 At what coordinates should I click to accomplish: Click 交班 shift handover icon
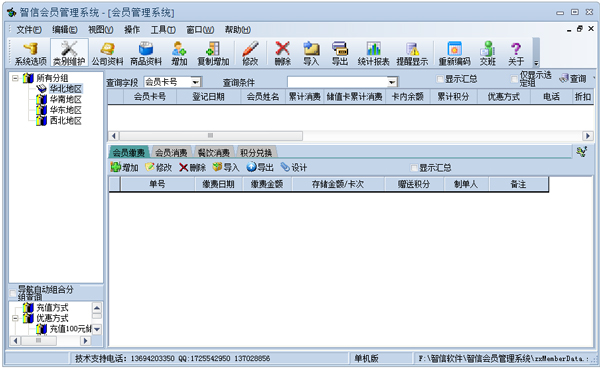click(488, 53)
